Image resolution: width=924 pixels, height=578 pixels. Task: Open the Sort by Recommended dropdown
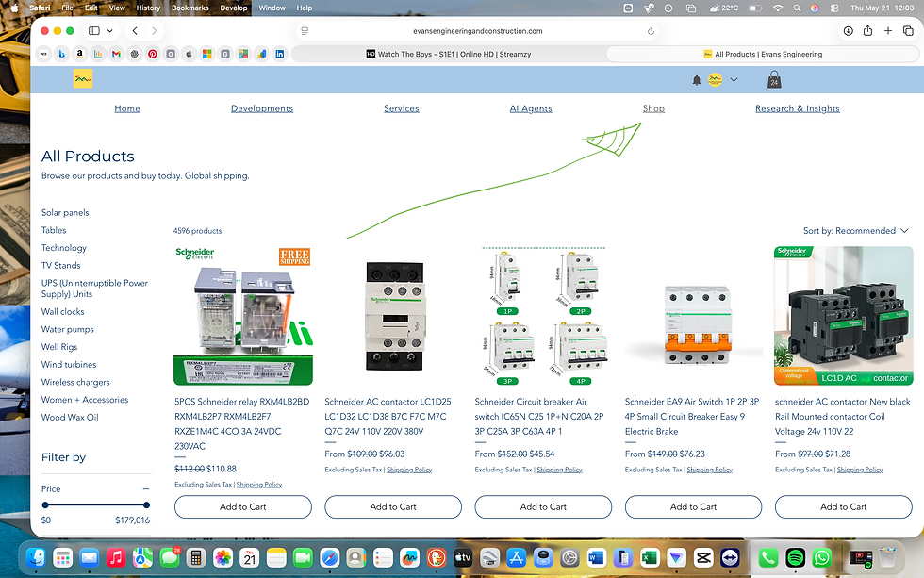pos(856,231)
